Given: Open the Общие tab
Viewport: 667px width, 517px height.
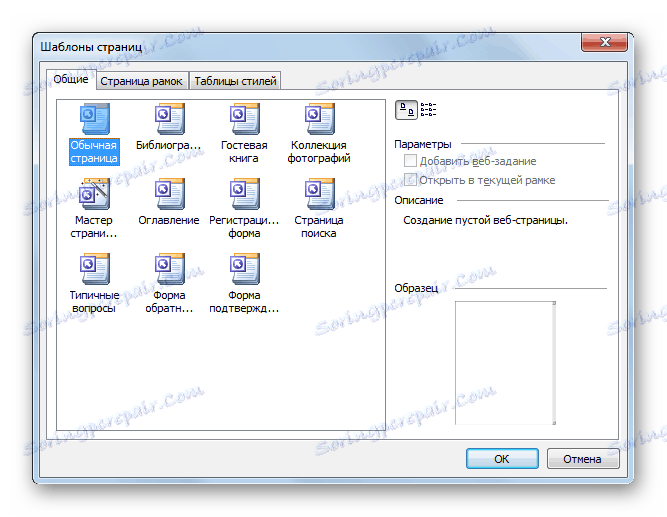Looking at the screenshot, I should (x=71, y=79).
